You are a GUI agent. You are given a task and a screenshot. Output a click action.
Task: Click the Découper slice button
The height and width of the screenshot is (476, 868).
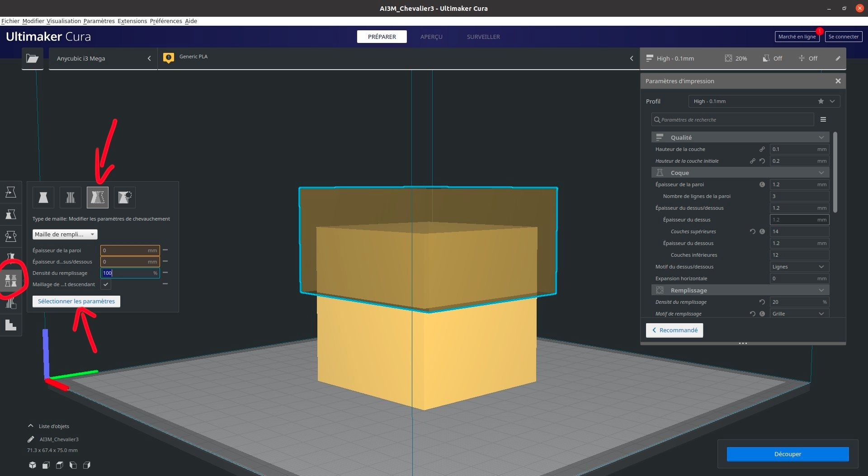[788, 454]
